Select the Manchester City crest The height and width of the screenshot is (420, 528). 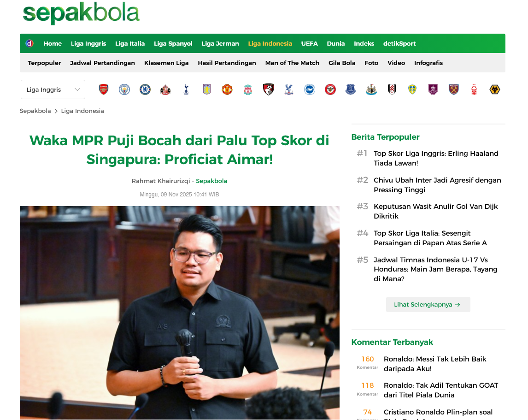pyautogui.click(x=124, y=89)
